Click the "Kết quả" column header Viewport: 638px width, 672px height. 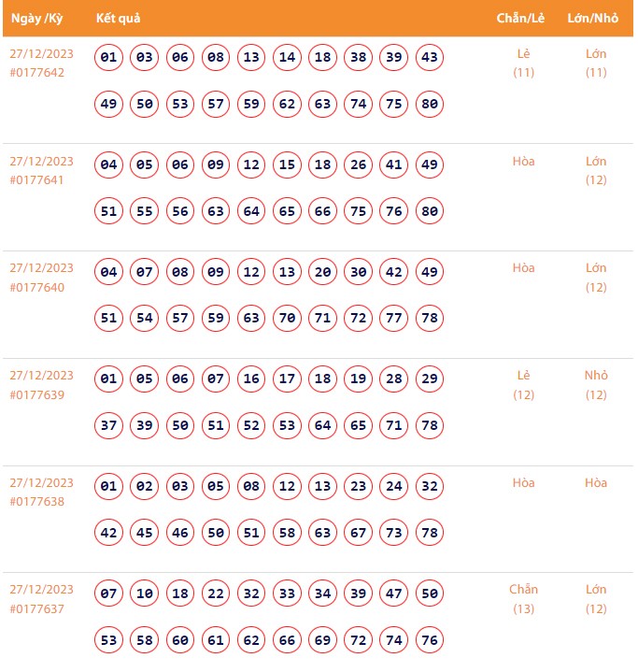[x=118, y=19]
